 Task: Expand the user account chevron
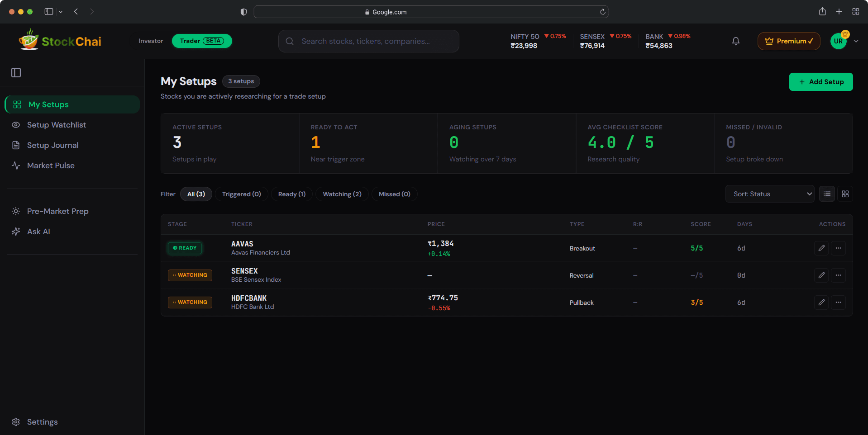[856, 41]
